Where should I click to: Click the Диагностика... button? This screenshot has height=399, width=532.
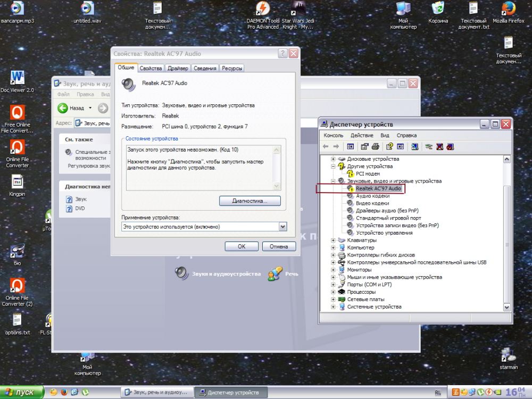click(x=250, y=201)
